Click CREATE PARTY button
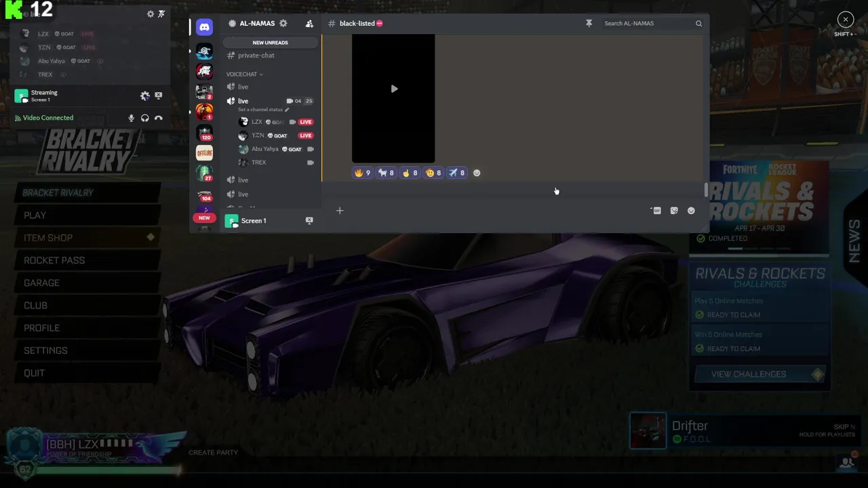Screen dimensions: 868x488 [213, 452]
